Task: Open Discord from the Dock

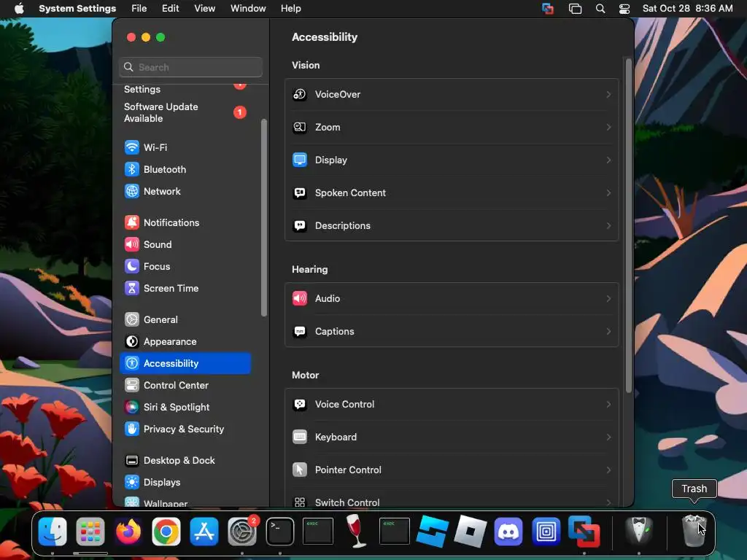Action: (x=508, y=532)
